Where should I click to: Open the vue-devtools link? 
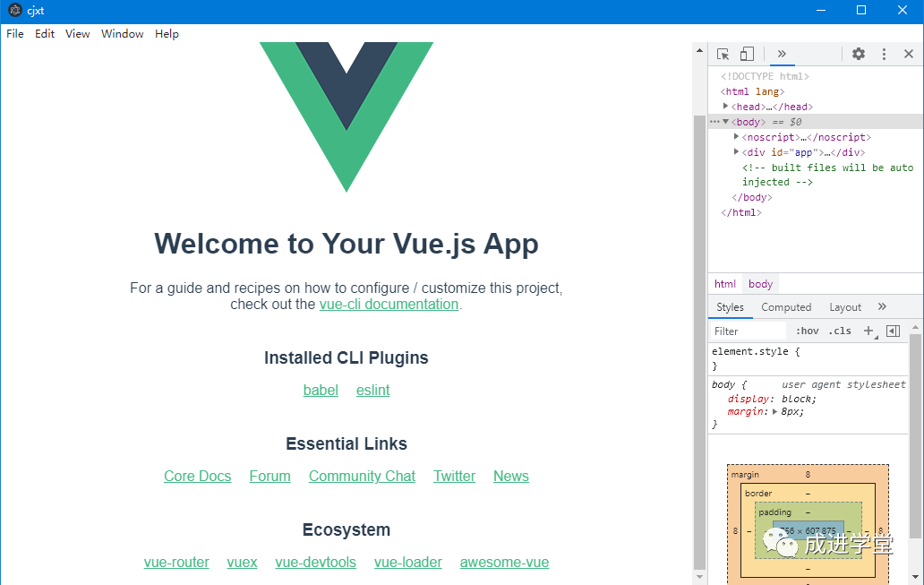315,563
